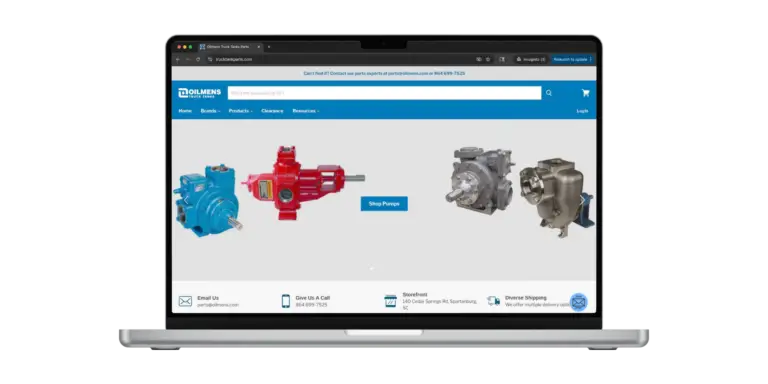Click the phone number under Give Us A Call

[x=311, y=305]
